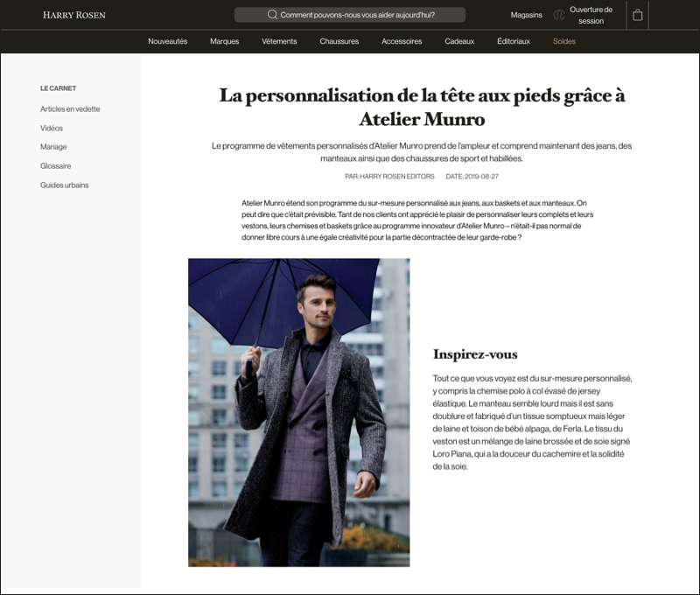The height and width of the screenshot is (595, 700).
Task: Click Ouverture de session
Action: 591,15
